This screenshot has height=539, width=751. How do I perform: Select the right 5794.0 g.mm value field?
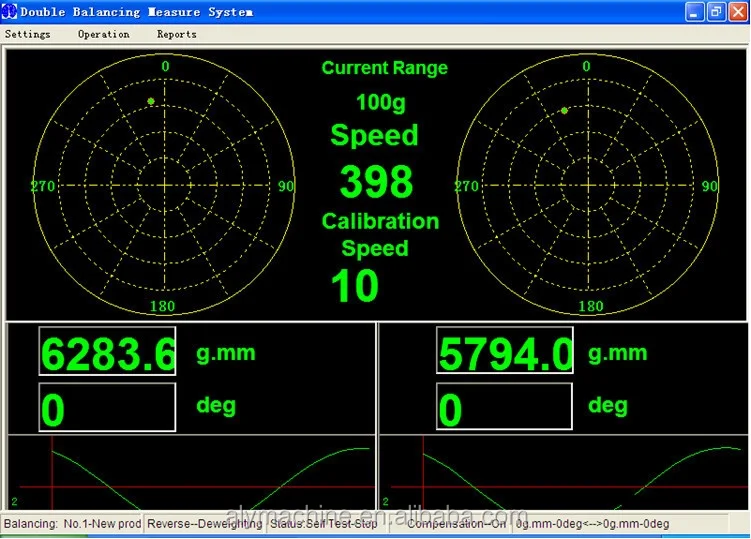[x=505, y=353]
